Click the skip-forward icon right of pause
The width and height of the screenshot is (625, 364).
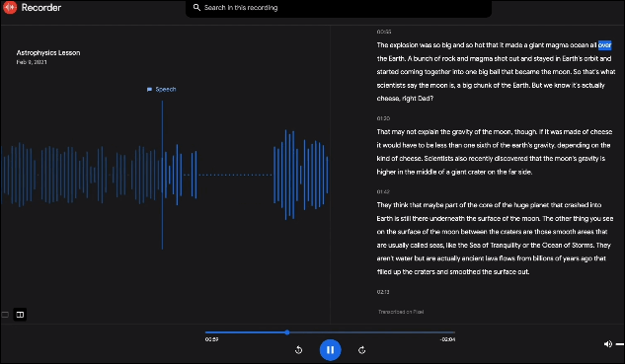(x=362, y=350)
